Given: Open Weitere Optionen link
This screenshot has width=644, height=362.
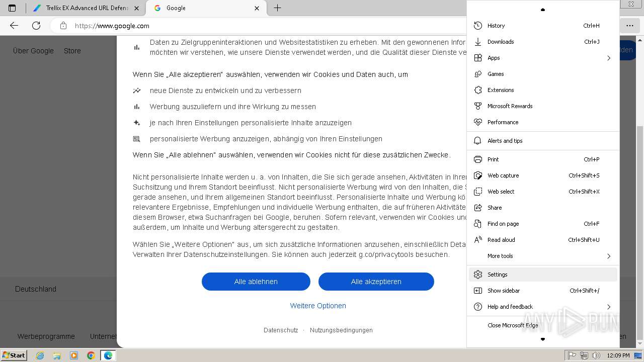Looking at the screenshot, I should pos(318,306).
